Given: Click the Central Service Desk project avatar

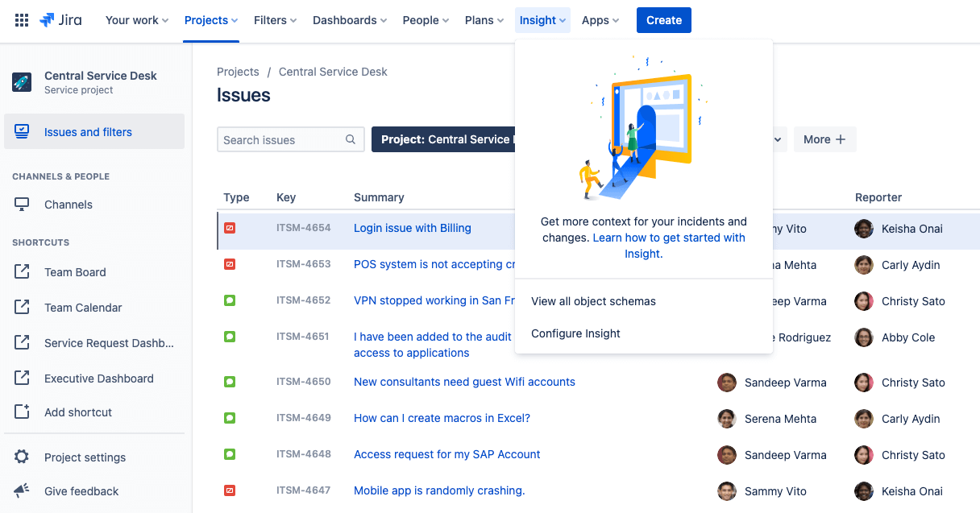Looking at the screenshot, I should (x=22, y=82).
